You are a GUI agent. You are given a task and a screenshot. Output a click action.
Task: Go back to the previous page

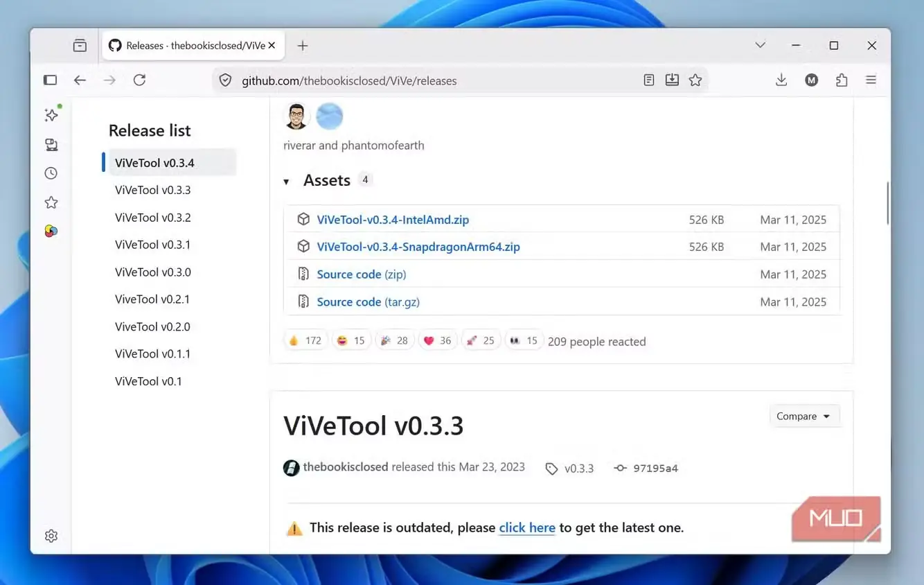pyautogui.click(x=80, y=80)
